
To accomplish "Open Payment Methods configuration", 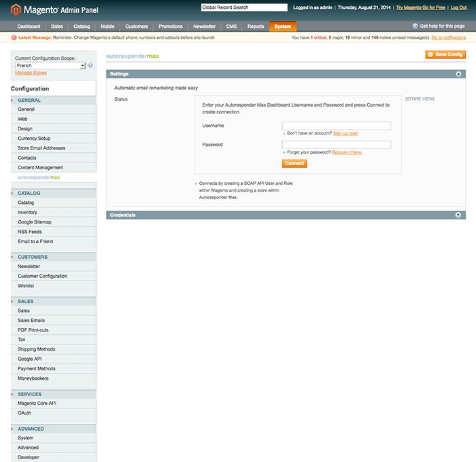I will coord(54,368).
